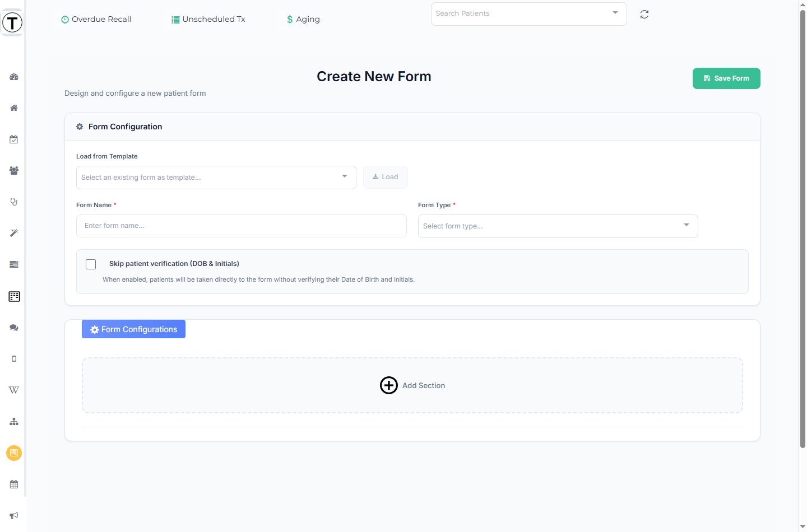The height and width of the screenshot is (532, 807).
Task: Open the forms table icon in sidebar
Action: click(14, 296)
